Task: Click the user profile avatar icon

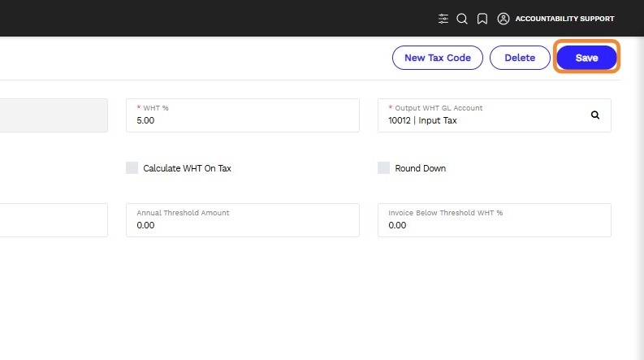Action: (504, 19)
